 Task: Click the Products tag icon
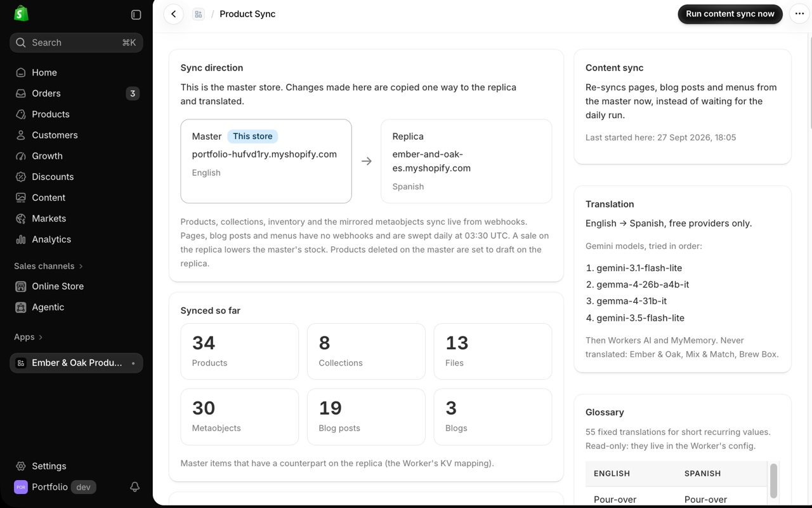21,114
